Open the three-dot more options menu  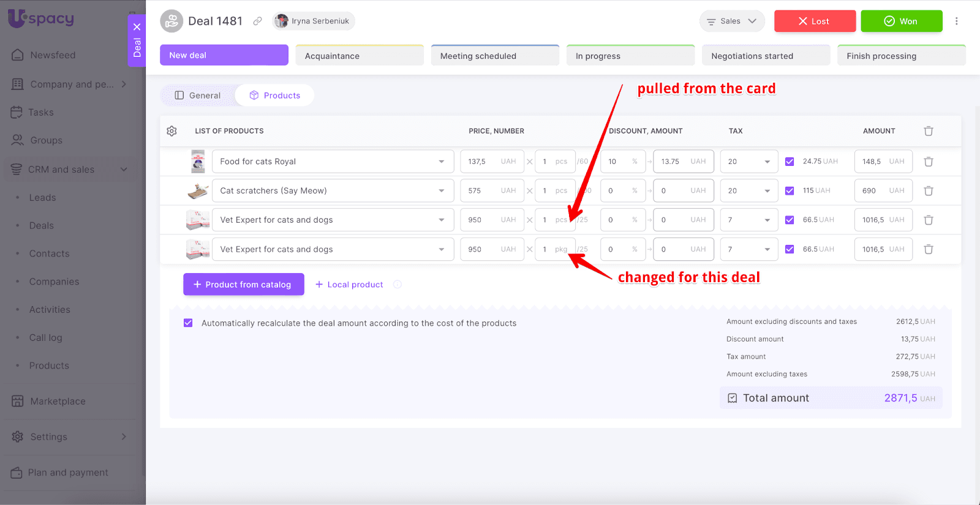coord(956,21)
